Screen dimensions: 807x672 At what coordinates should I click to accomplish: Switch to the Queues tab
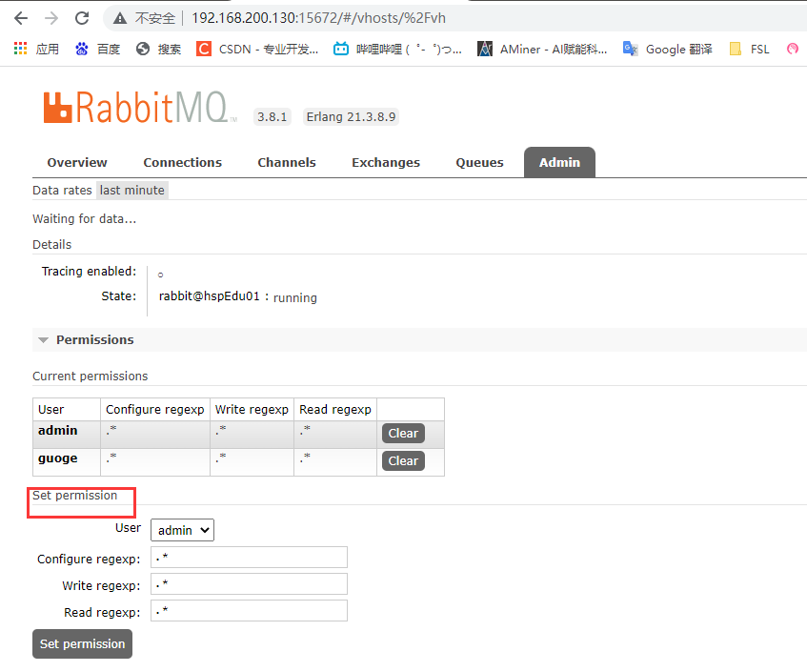pos(479,163)
